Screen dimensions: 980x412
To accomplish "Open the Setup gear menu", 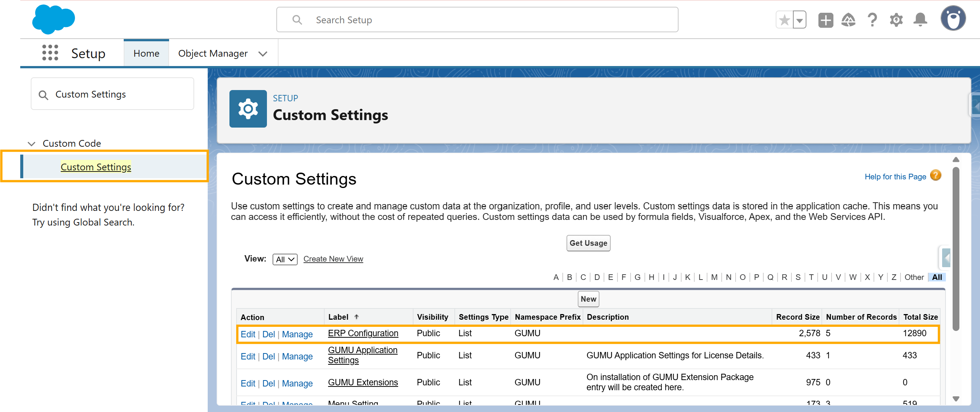I will (896, 20).
